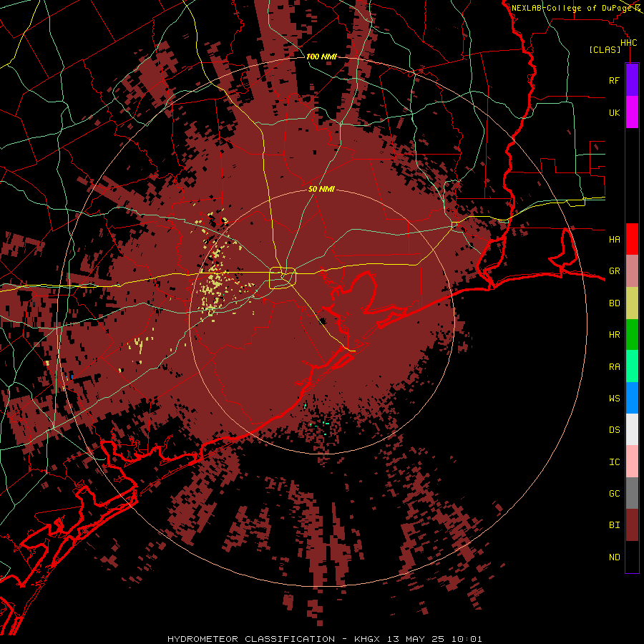This screenshot has width=644, height=644.
Task: Click the HA red legend swatch
Action: (632, 239)
